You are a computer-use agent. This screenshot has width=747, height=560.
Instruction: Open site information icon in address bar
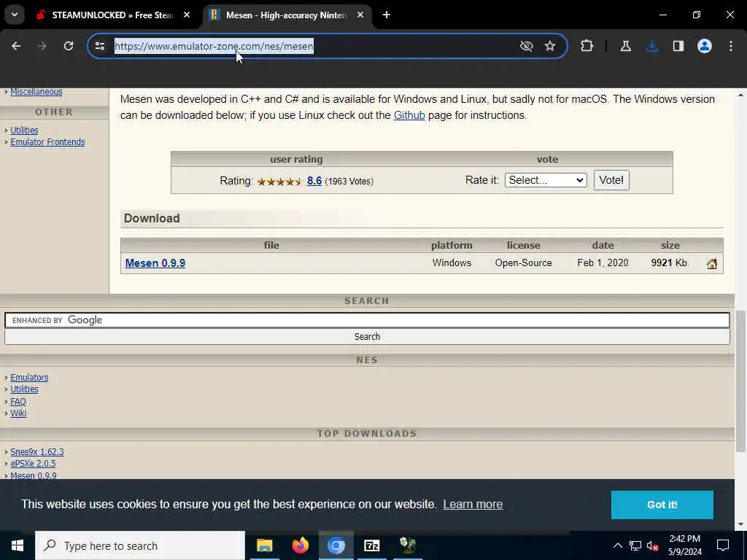[99, 46]
